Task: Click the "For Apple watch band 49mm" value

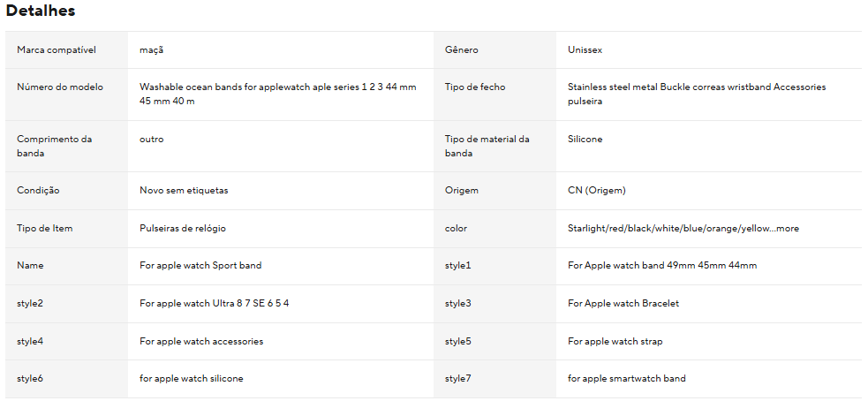Action: [662, 266]
